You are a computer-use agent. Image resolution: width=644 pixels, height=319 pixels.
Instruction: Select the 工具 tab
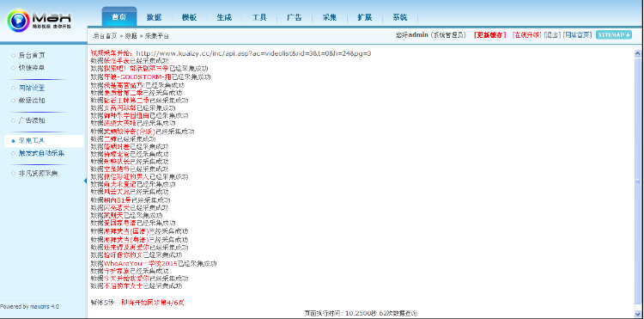click(x=259, y=18)
